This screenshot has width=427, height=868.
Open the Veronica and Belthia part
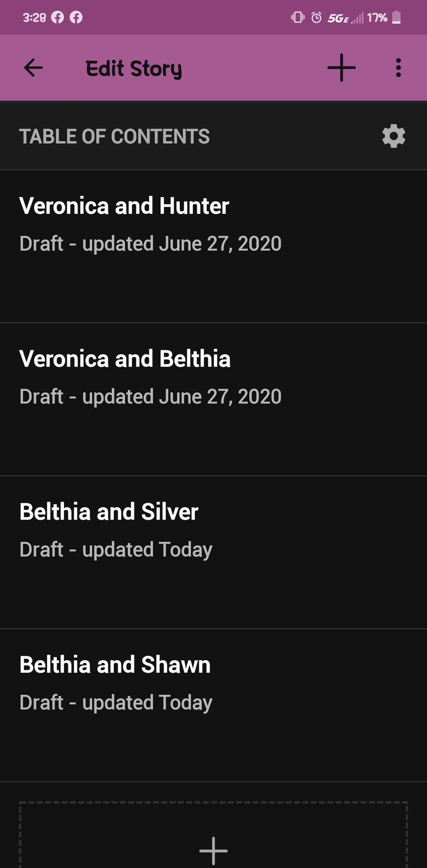pyautogui.click(x=213, y=399)
